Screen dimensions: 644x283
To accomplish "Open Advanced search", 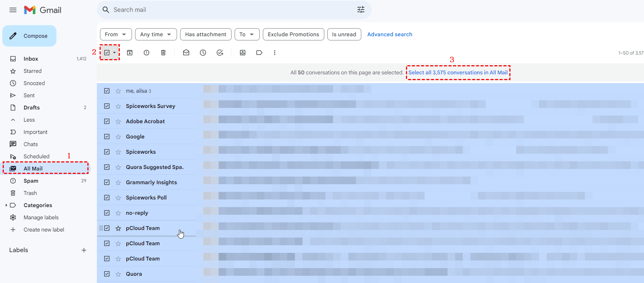I will tap(390, 34).
